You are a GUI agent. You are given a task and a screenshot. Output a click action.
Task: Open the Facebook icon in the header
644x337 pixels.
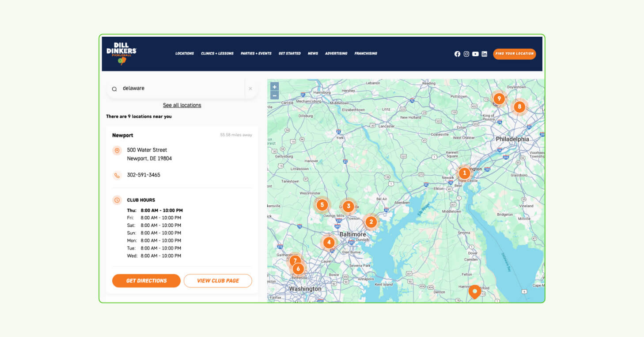point(457,54)
